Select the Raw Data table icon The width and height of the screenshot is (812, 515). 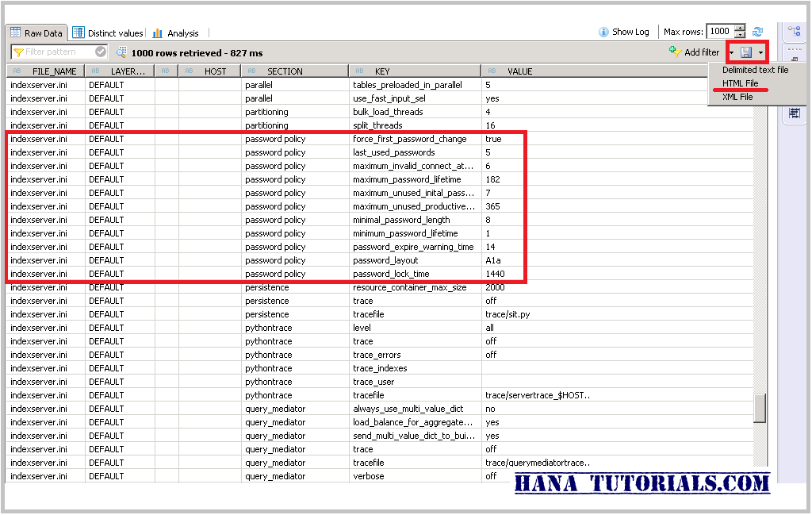pyautogui.click(x=15, y=33)
